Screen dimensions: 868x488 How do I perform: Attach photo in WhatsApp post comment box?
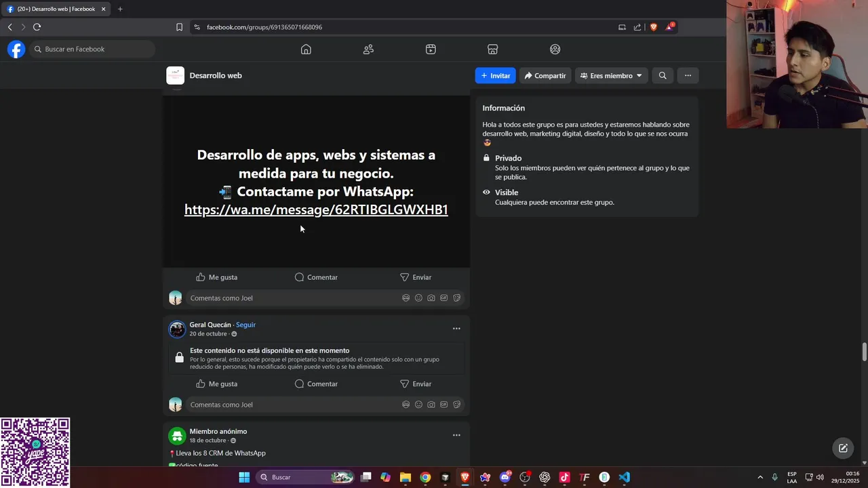(x=431, y=298)
